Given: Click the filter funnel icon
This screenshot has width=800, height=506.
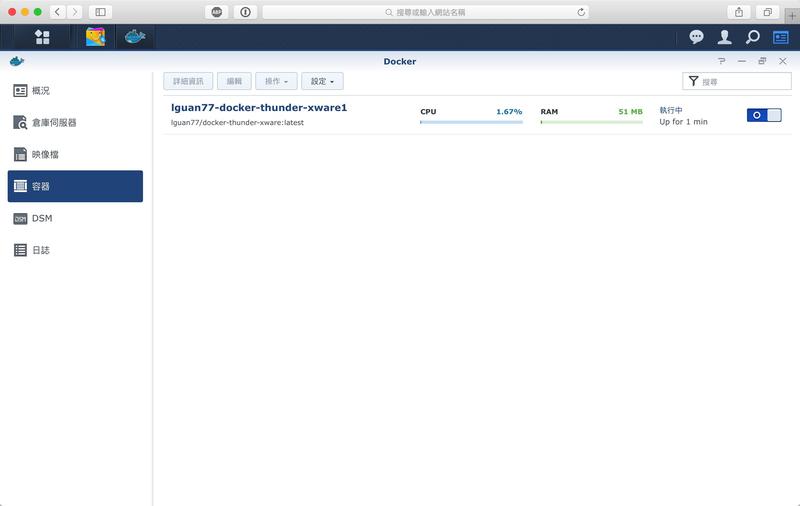Looking at the screenshot, I should pos(693,81).
